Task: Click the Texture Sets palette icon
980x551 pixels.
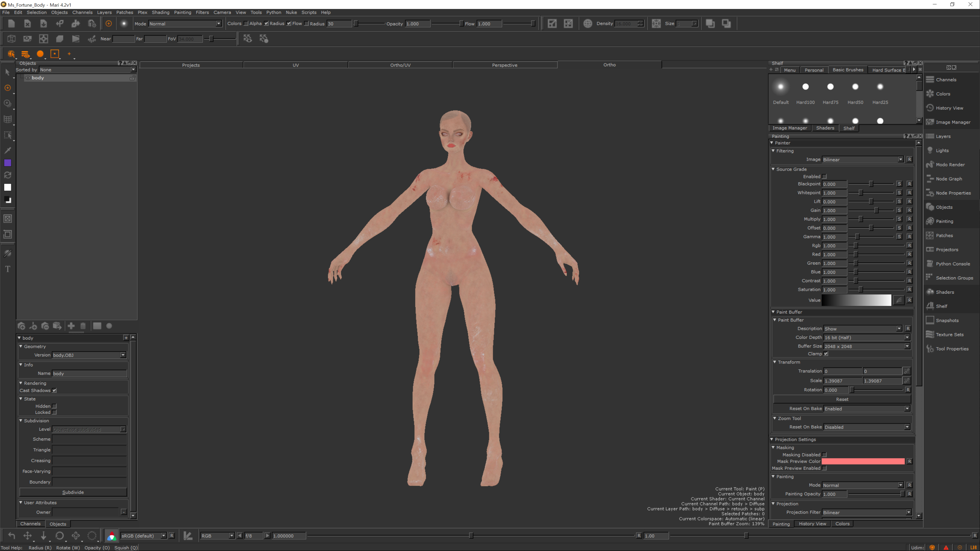Action: pos(930,334)
